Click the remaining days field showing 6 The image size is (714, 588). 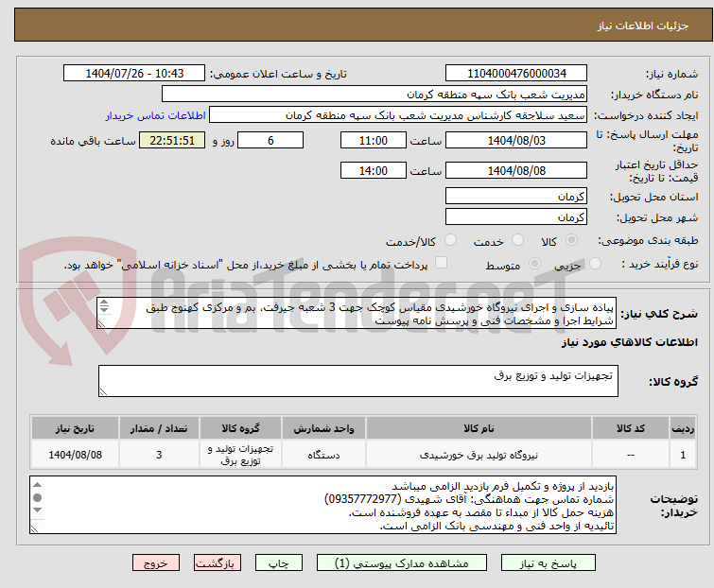click(x=270, y=140)
